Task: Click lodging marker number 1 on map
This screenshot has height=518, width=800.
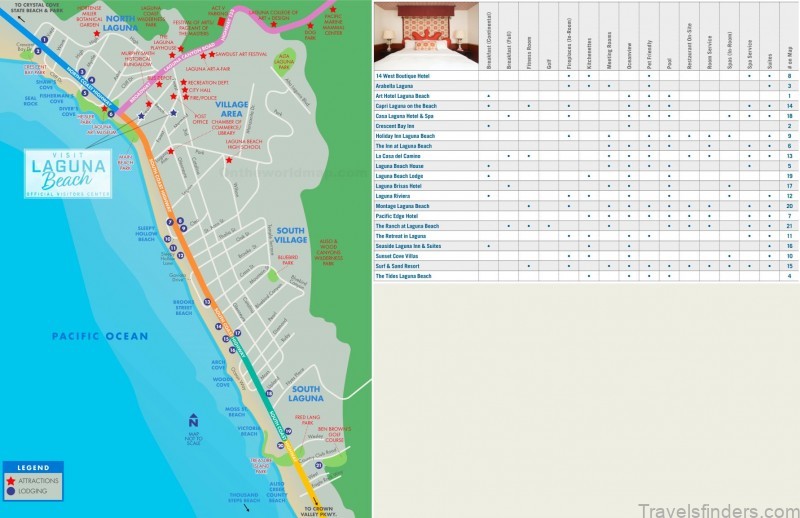Action: 45,39
